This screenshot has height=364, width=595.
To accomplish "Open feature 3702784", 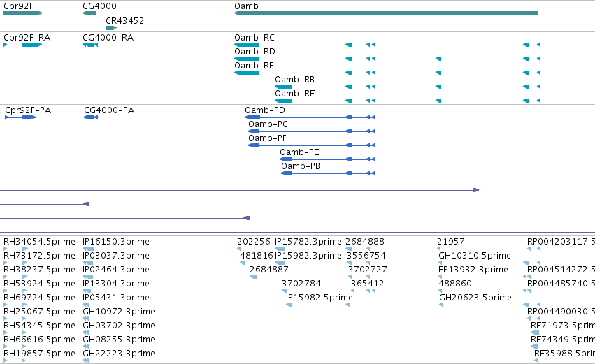I will pos(301,284).
